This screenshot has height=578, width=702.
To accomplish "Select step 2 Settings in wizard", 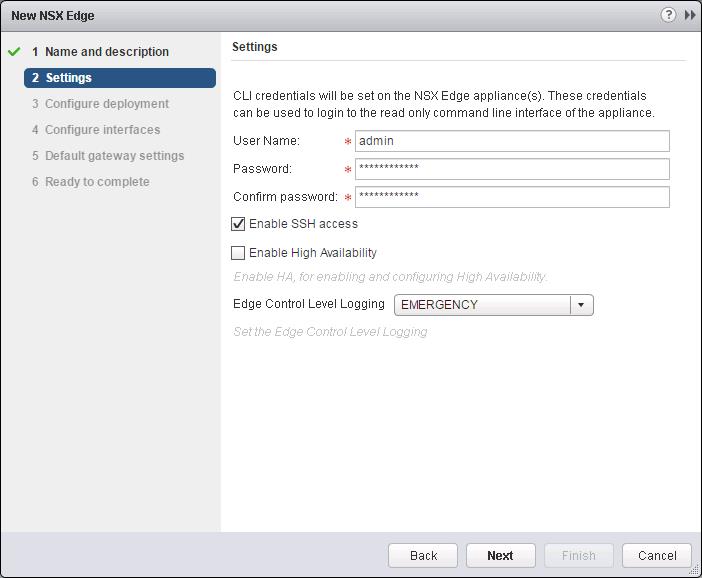I will (x=120, y=78).
